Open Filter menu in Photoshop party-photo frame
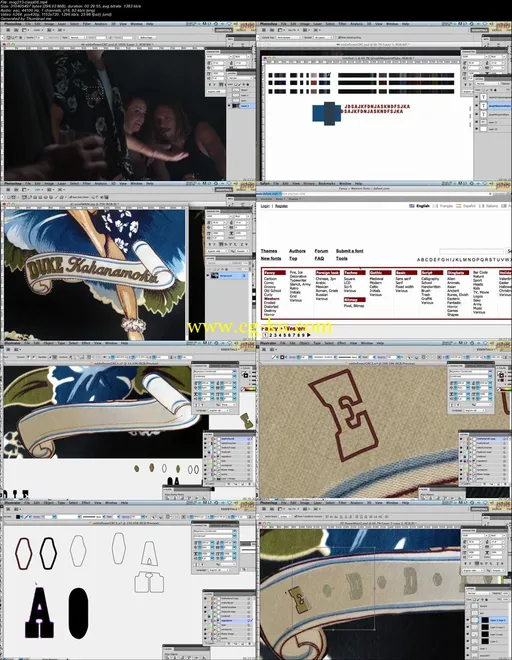This screenshot has width=512, height=660. [x=86, y=24]
